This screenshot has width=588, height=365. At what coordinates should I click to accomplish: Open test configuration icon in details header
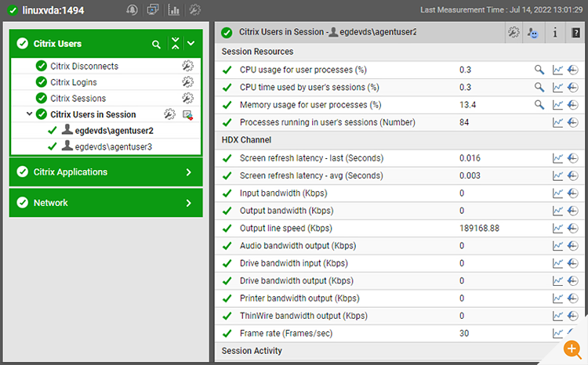514,32
